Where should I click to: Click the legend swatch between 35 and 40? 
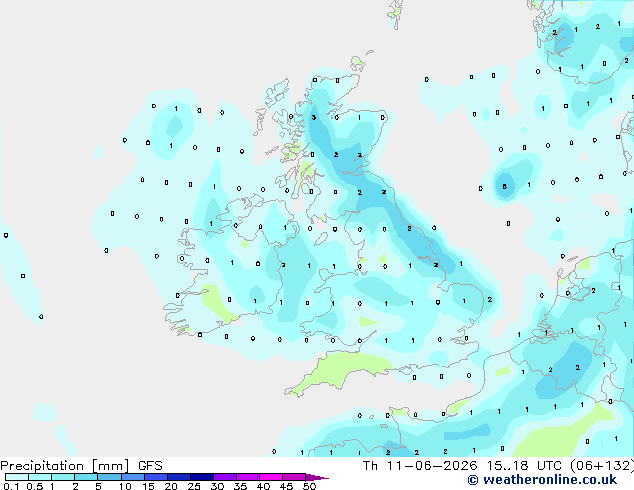click(248, 477)
